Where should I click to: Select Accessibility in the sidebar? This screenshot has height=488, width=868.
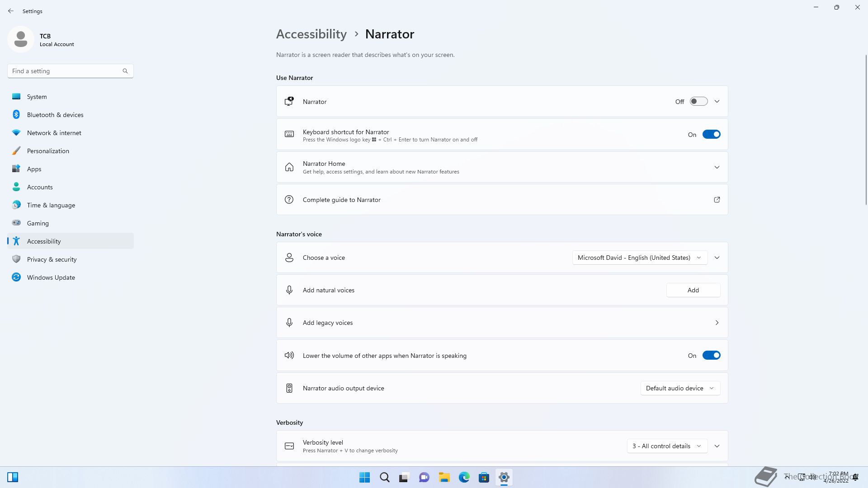coord(71,241)
